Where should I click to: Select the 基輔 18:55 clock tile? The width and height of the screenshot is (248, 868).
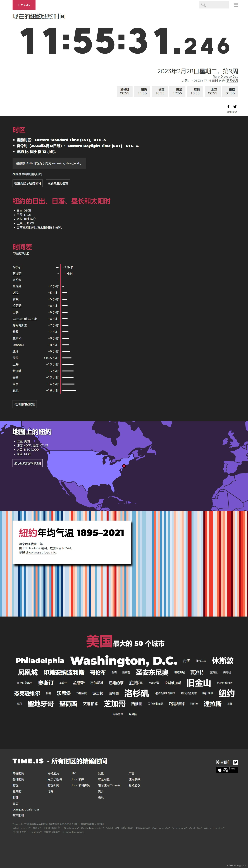click(x=195, y=92)
